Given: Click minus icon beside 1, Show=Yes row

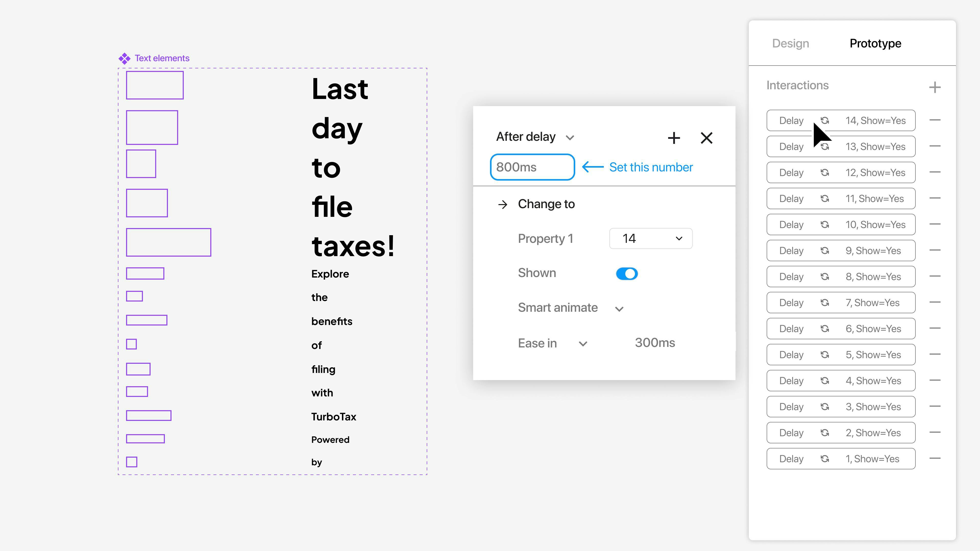Looking at the screenshot, I should click(934, 458).
